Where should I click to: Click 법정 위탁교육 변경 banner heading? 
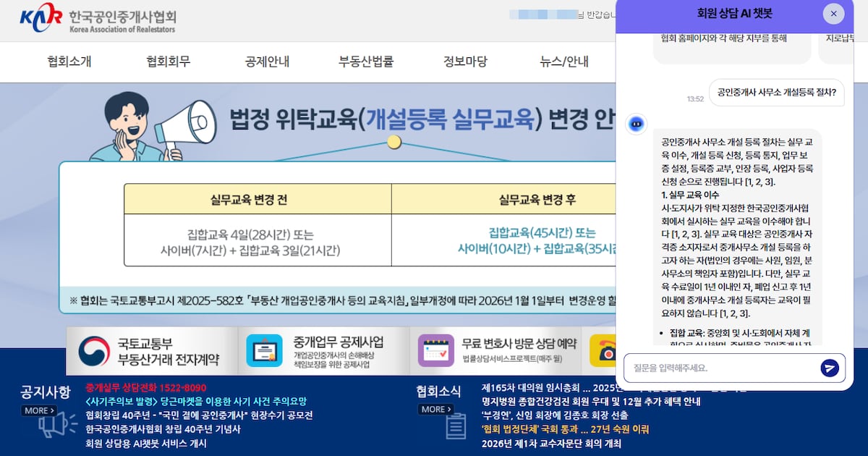[x=422, y=118]
